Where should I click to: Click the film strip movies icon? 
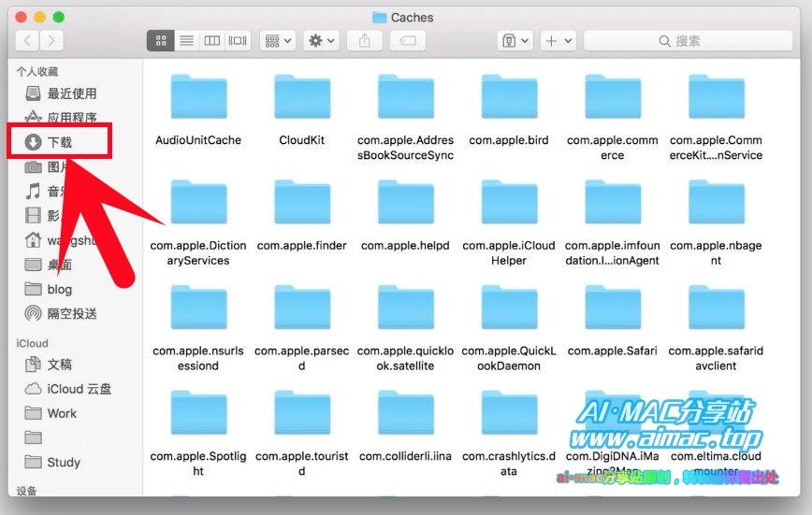point(33,215)
